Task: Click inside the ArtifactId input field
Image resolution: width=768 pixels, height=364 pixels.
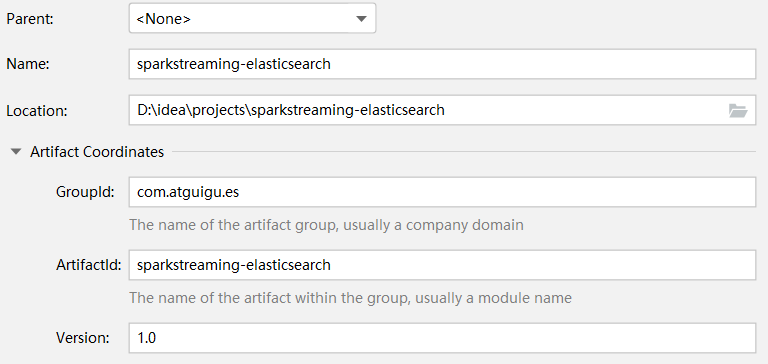Action: (x=442, y=265)
